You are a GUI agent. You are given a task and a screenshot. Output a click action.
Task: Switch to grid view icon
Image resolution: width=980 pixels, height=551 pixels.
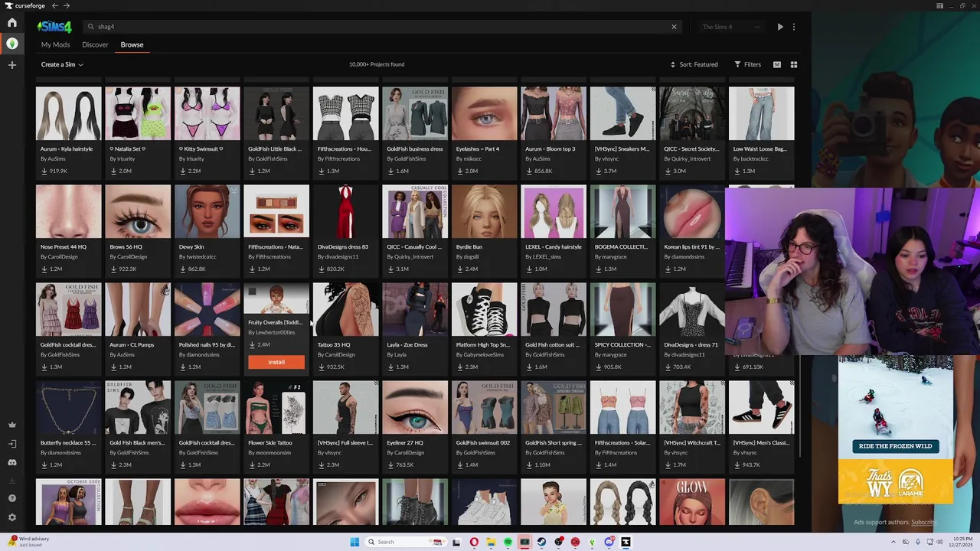click(x=794, y=64)
